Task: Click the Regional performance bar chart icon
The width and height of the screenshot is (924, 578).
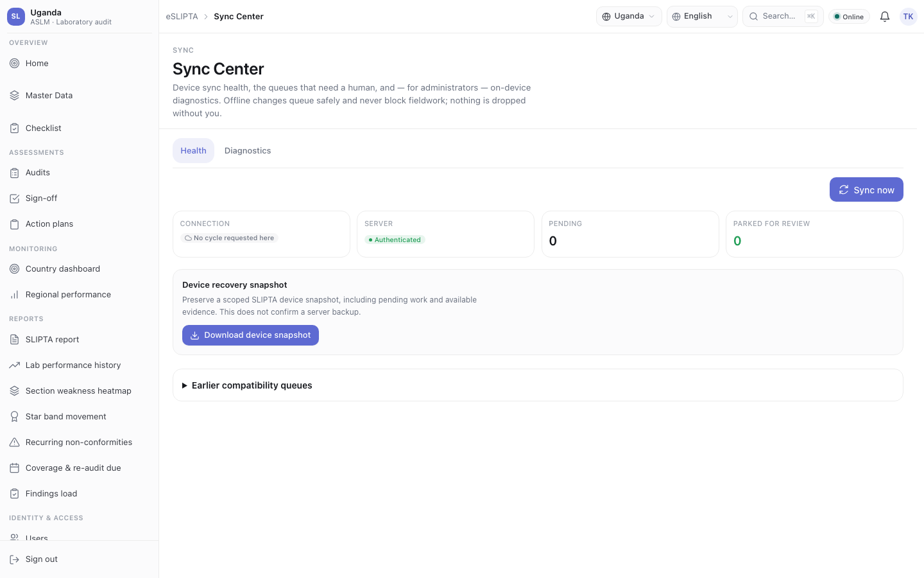Action: pyautogui.click(x=14, y=294)
